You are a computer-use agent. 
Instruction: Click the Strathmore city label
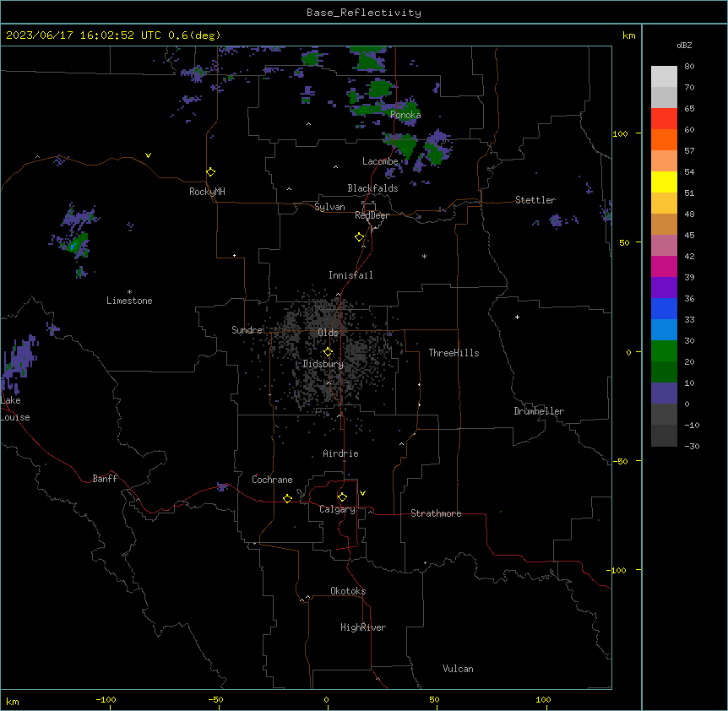436,513
